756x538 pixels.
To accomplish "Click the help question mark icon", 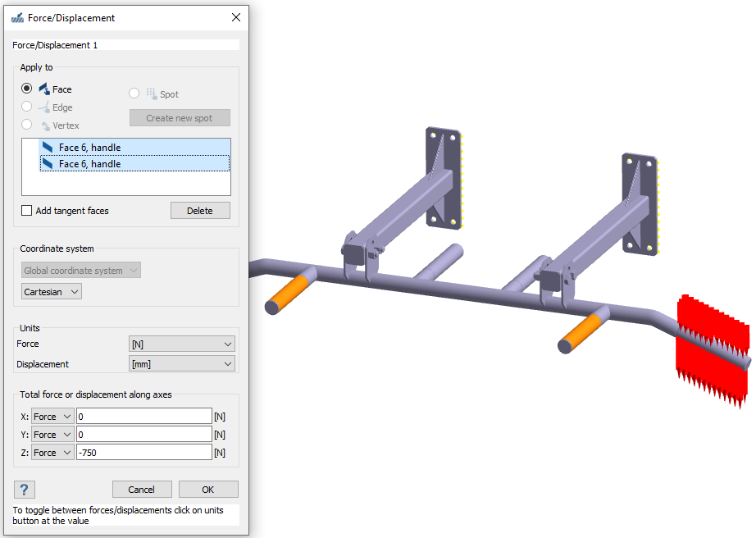I will click(24, 490).
